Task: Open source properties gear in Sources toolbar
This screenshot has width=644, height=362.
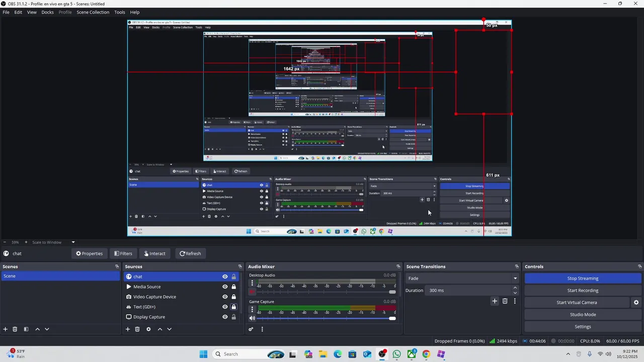Action: pyautogui.click(x=148, y=329)
